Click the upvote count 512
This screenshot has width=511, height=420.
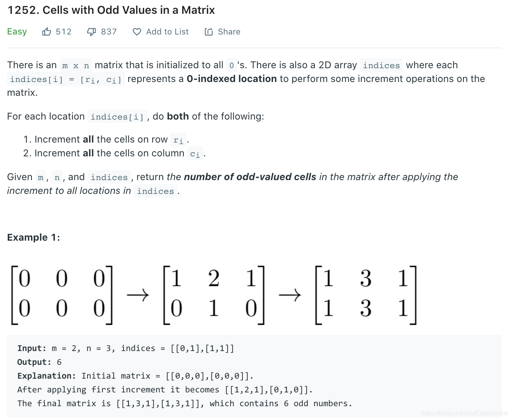[x=64, y=31]
